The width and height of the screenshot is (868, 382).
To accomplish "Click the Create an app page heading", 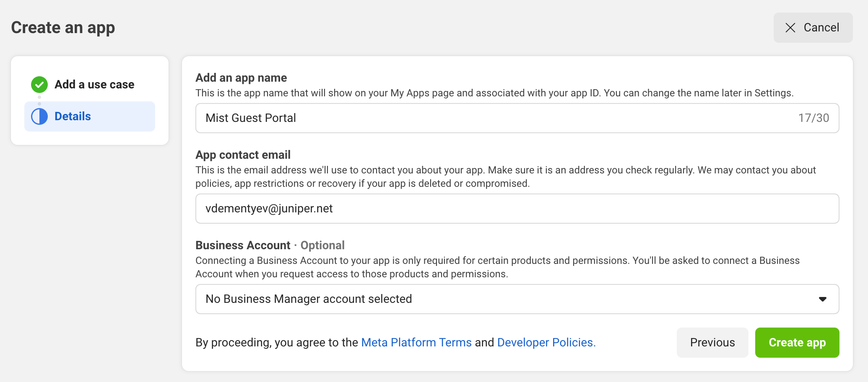I will tap(63, 28).
